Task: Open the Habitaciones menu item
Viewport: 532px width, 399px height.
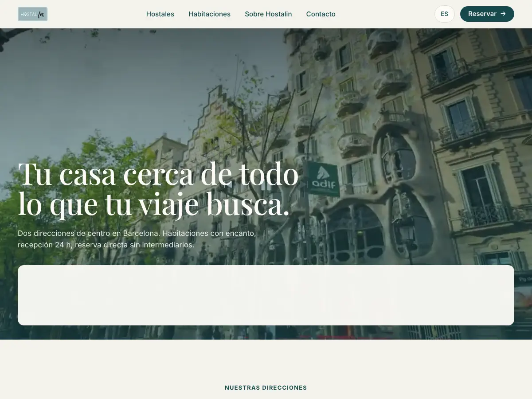Action: pos(209,14)
